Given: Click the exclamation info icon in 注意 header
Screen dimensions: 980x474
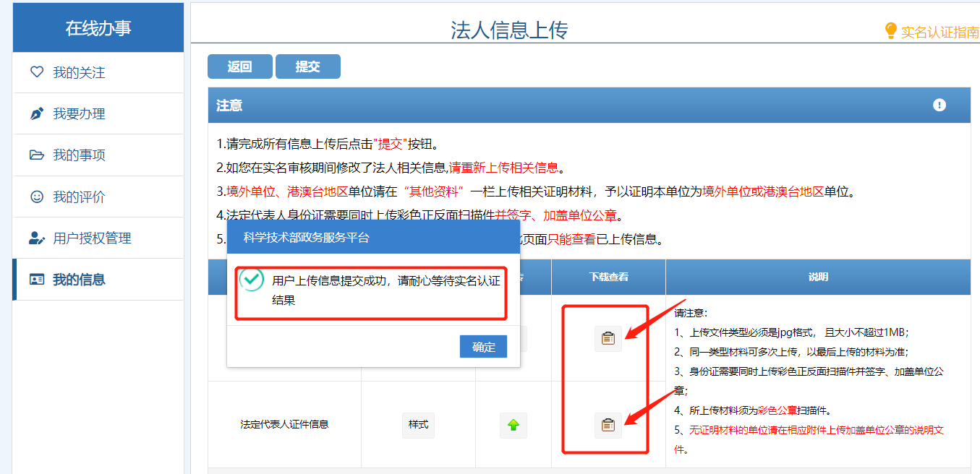Looking at the screenshot, I should click(x=939, y=105).
